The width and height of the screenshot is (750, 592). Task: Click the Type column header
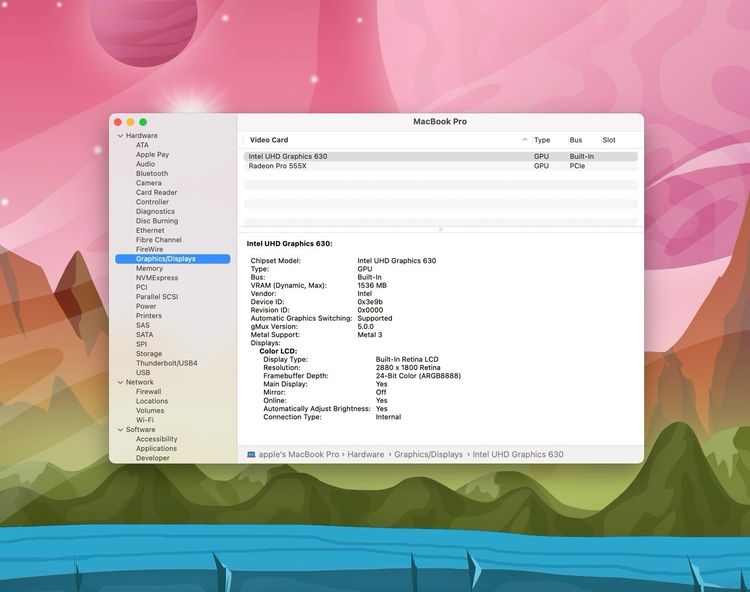[x=542, y=140]
